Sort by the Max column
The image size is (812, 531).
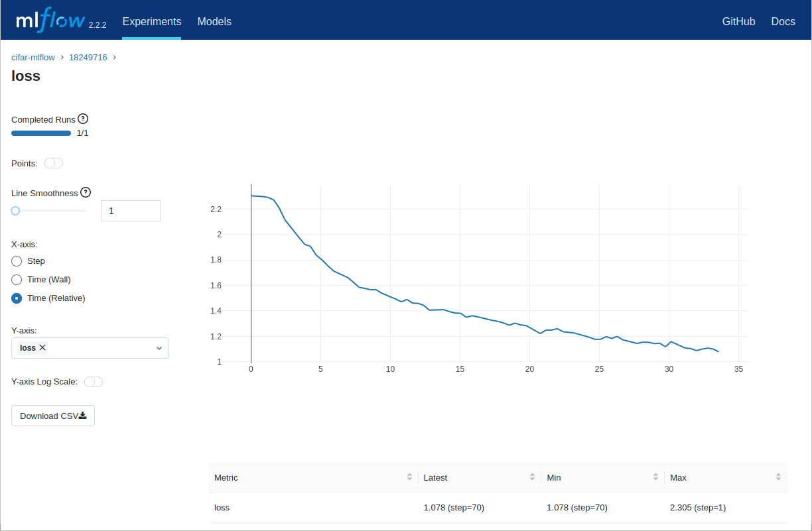(x=778, y=477)
